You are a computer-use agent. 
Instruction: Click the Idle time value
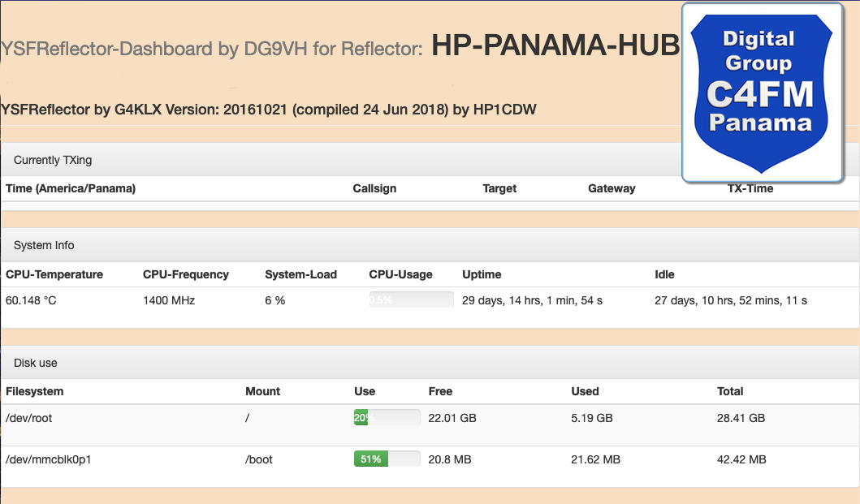tap(730, 300)
